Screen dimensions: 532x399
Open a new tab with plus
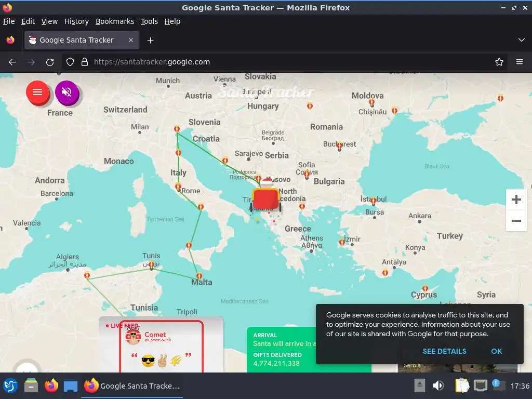150,41
